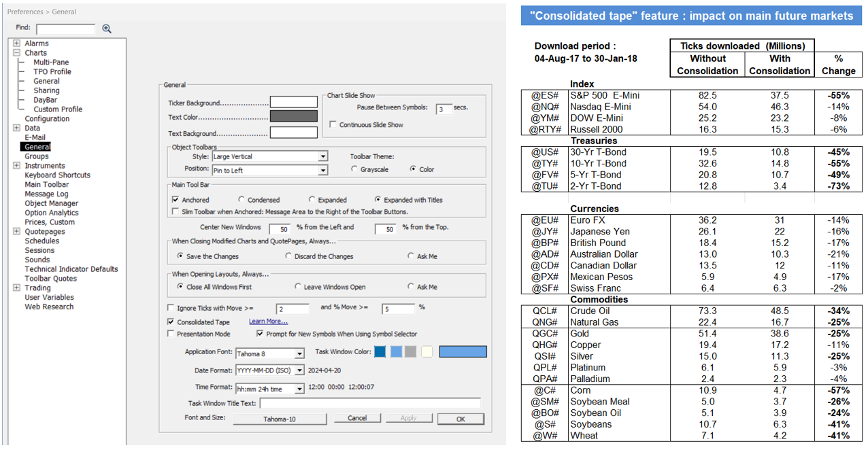Pick dark blue Task Window Color swatch
Viewport: 868px width, 450px height.
point(380,351)
